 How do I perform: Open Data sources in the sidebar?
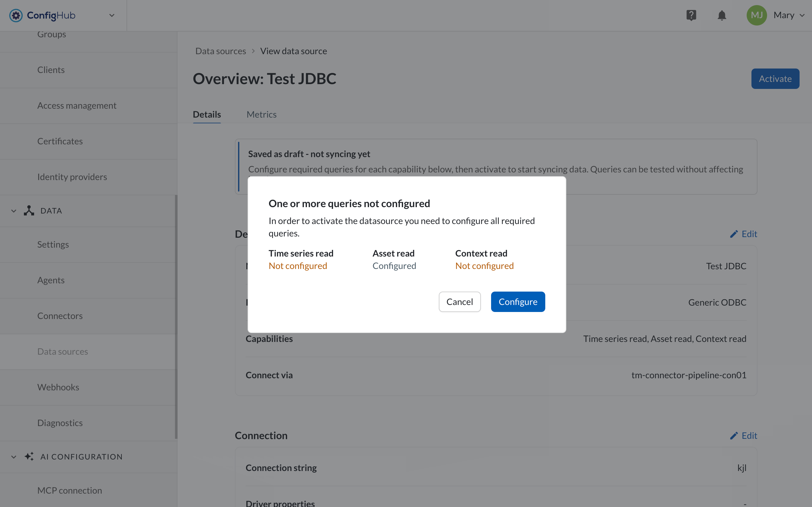[x=88, y=351]
